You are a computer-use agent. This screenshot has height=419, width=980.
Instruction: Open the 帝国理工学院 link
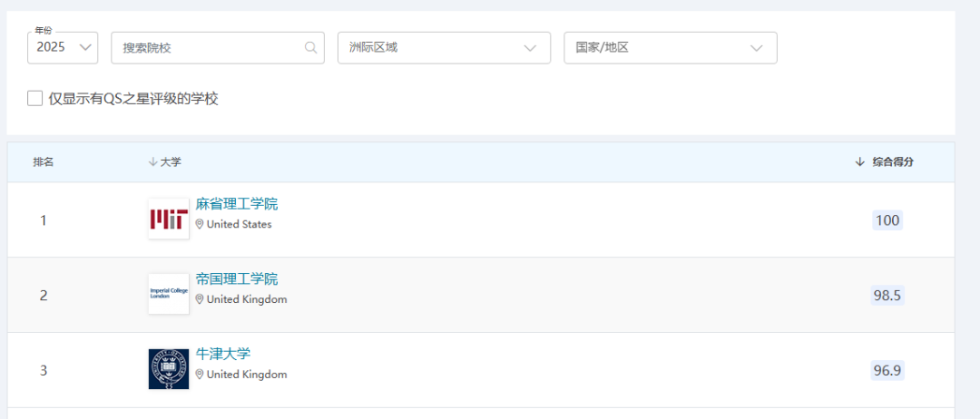[x=237, y=278]
